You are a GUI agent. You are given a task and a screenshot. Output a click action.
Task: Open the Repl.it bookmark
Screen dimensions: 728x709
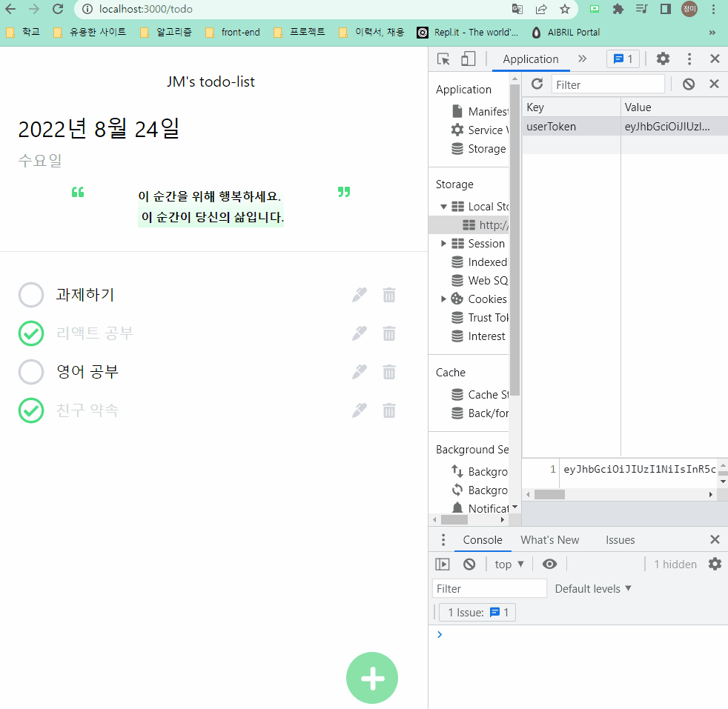pos(468,32)
